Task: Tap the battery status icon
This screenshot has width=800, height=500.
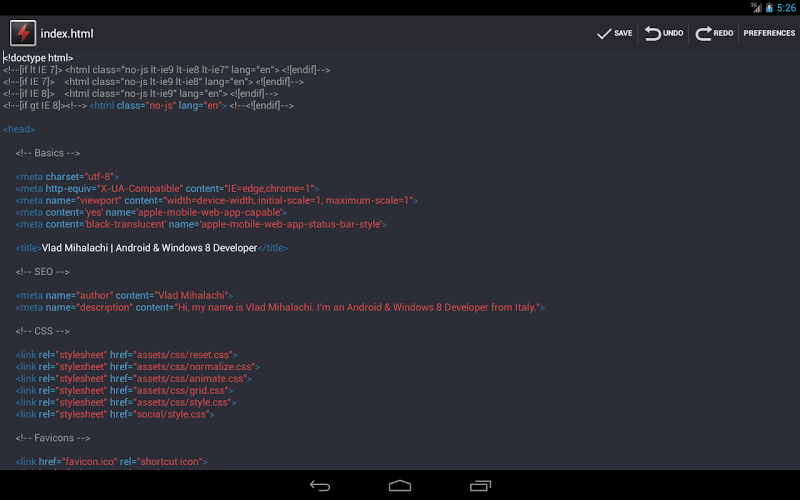Action: (x=769, y=8)
